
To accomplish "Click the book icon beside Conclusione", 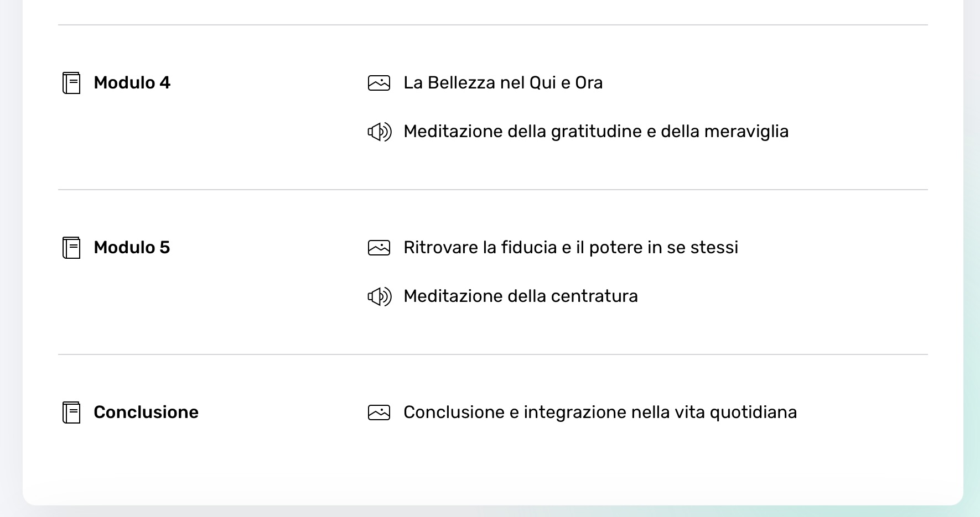I will point(71,412).
